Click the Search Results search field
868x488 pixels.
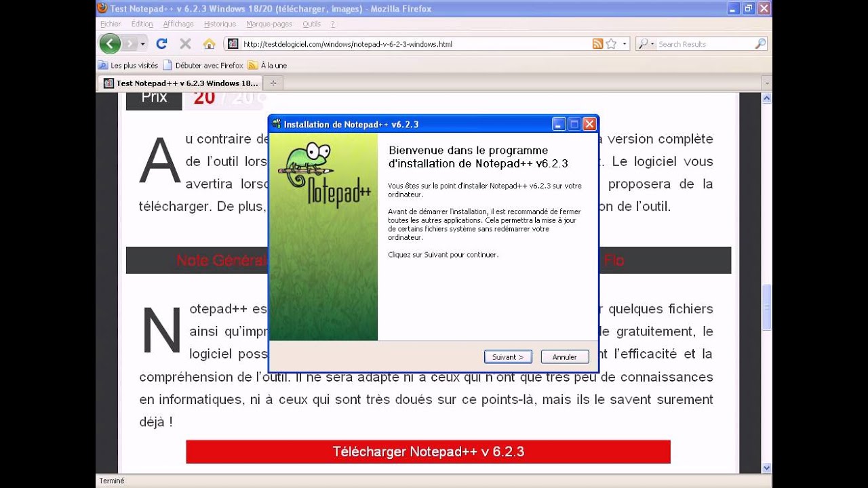click(705, 44)
